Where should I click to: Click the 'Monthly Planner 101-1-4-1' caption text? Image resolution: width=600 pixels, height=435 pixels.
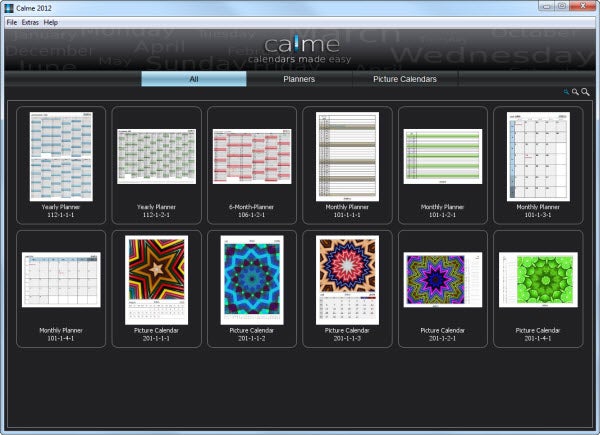[61, 334]
